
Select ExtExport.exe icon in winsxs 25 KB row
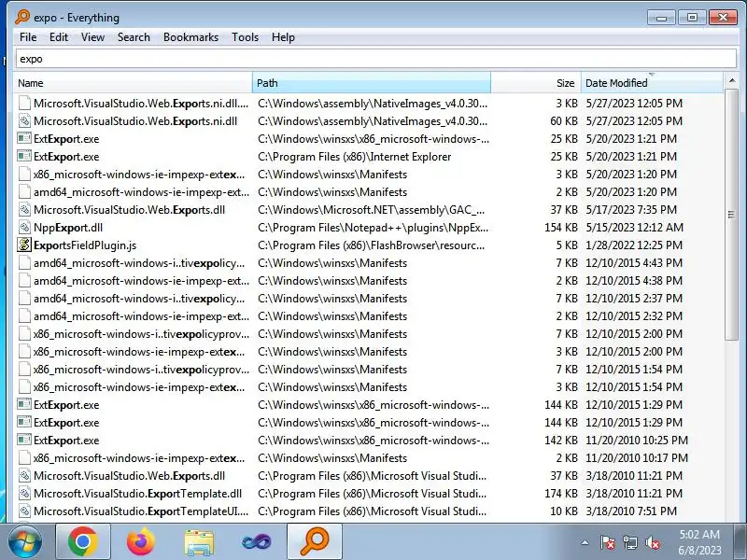24,138
